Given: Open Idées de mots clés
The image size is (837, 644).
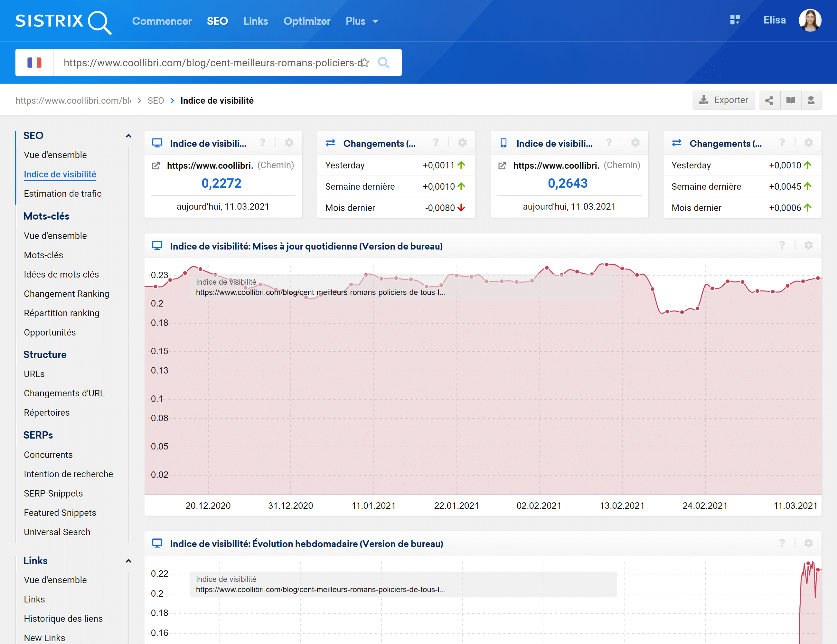Looking at the screenshot, I should point(61,274).
